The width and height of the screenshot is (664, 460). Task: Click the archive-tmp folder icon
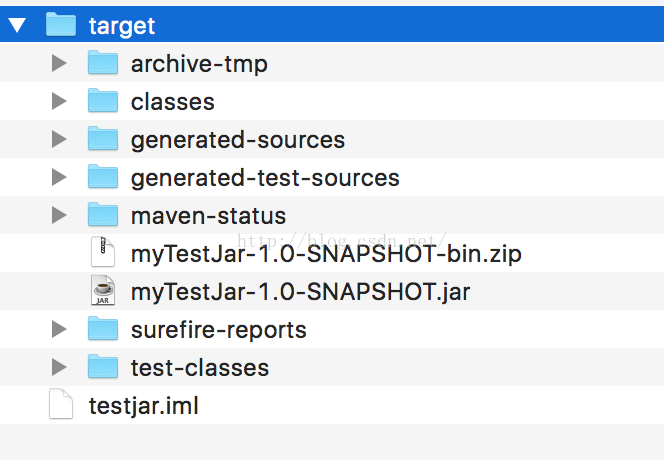pos(103,63)
